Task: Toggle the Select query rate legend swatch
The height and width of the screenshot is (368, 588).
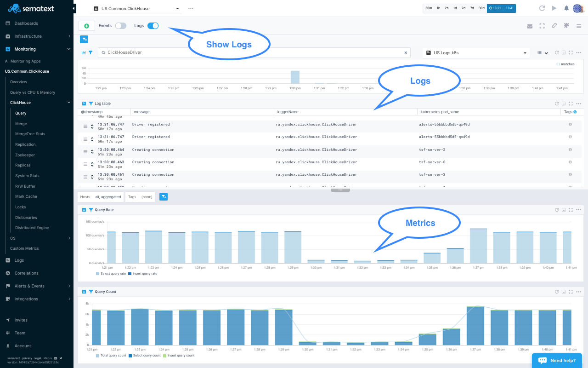Action: pos(97,273)
